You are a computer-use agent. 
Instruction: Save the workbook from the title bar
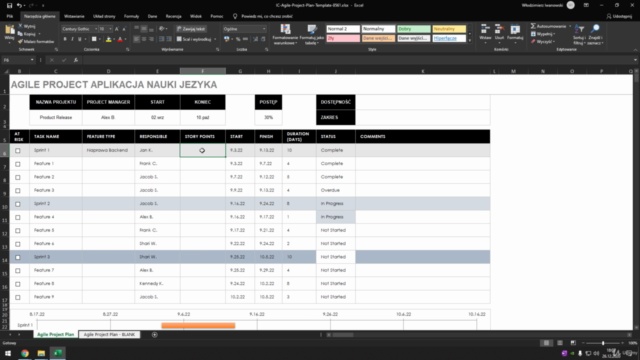9,5
